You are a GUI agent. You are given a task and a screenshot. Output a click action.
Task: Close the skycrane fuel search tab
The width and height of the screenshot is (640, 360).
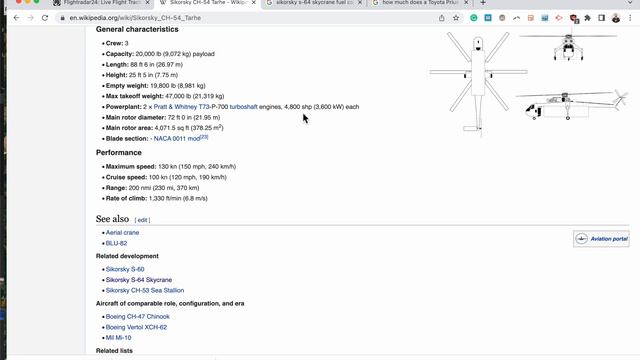pyautogui.click(x=360, y=3)
